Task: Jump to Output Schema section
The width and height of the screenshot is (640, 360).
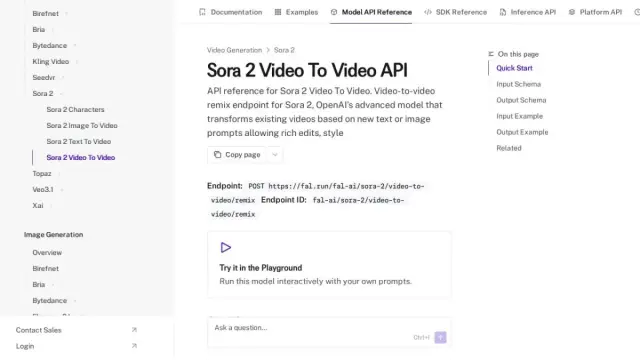Action: click(521, 100)
